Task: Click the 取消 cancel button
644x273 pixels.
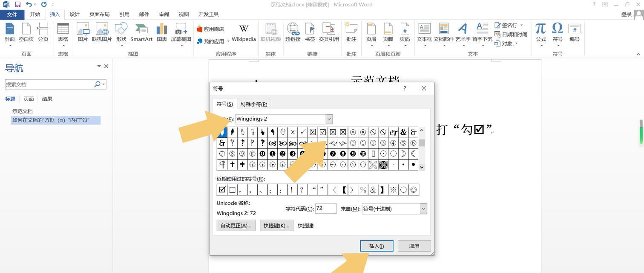Action: point(414,246)
